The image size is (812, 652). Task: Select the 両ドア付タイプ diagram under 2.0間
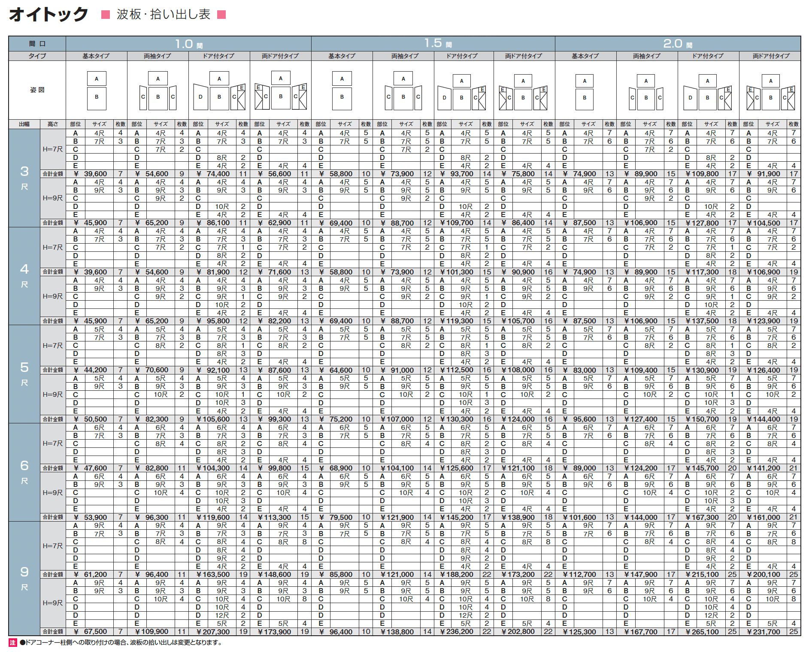coord(770,91)
